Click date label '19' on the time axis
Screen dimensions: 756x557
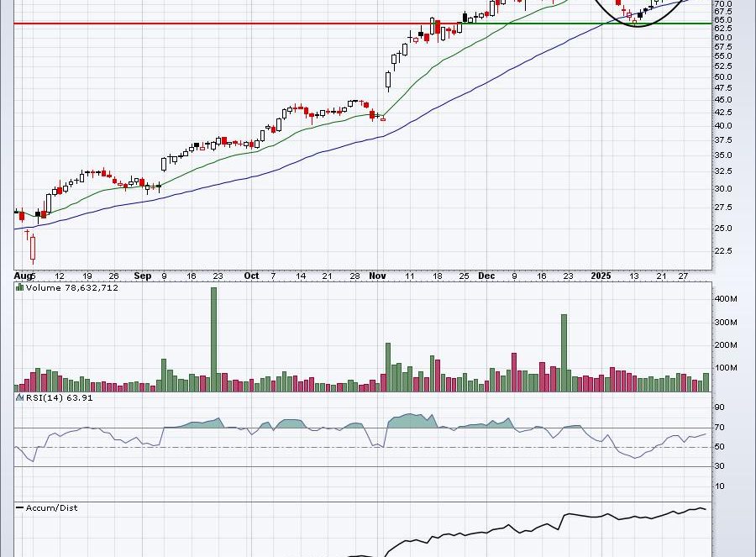pos(87,276)
